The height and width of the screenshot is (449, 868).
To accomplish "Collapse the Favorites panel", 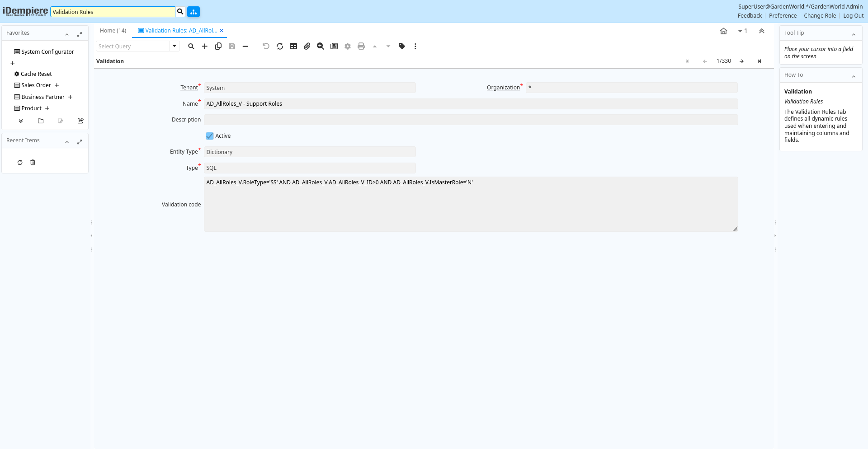I will [x=67, y=34].
